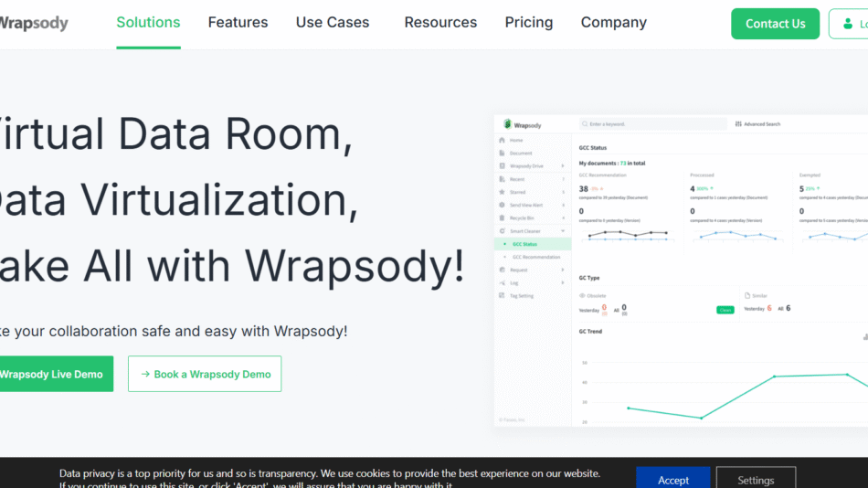Expand the Log sidebar item

(x=563, y=282)
